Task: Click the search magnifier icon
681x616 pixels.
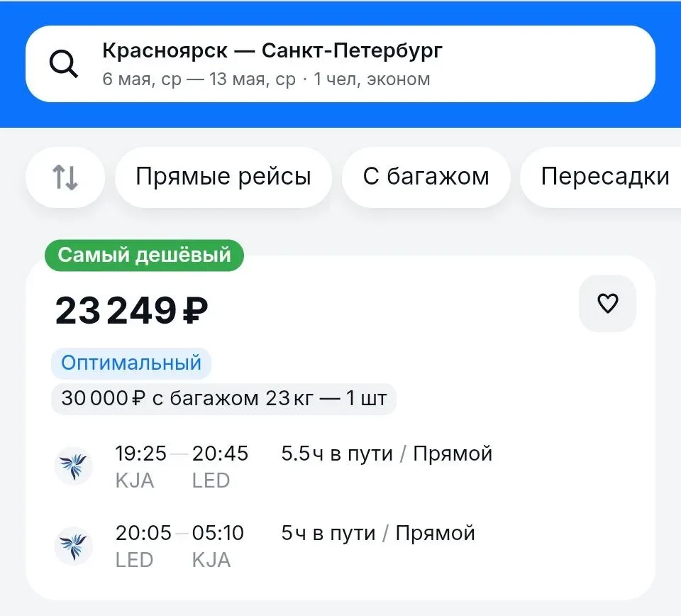Action: coord(63,65)
